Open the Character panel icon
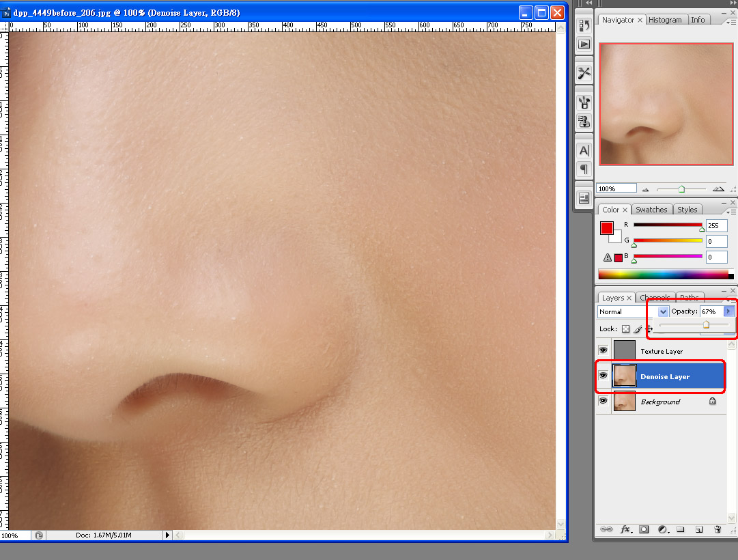This screenshot has height=560, width=738. tap(584, 150)
